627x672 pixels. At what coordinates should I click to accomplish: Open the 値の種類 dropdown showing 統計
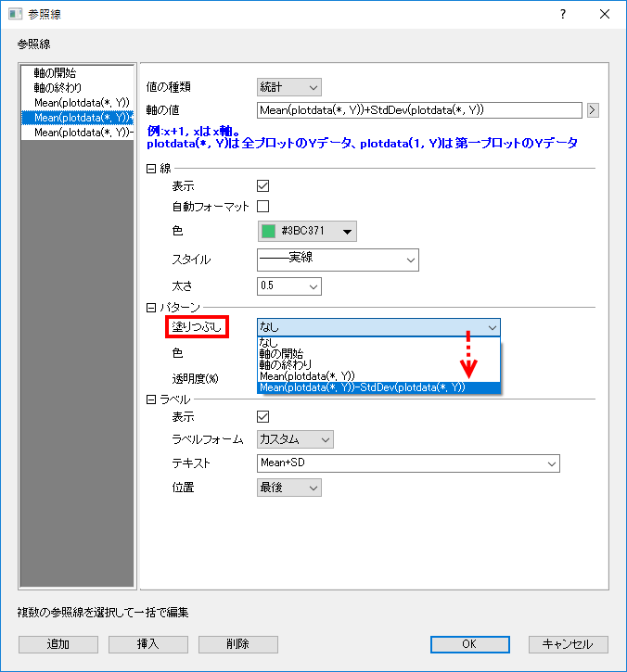tap(289, 87)
